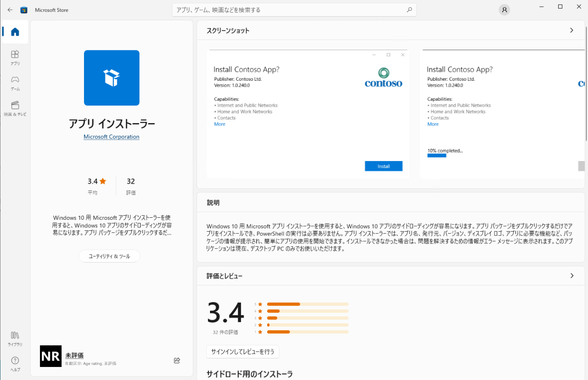Click the スクリーンショット section heading

pyautogui.click(x=228, y=31)
